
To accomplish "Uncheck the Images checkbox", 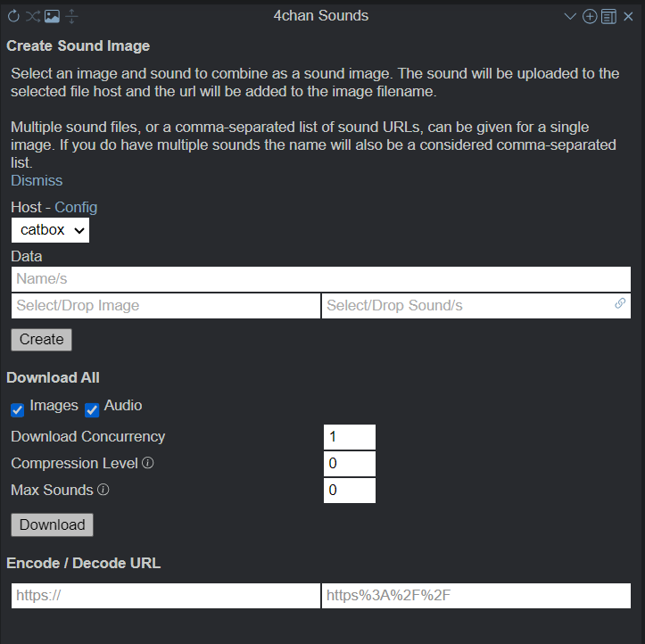I will point(17,410).
